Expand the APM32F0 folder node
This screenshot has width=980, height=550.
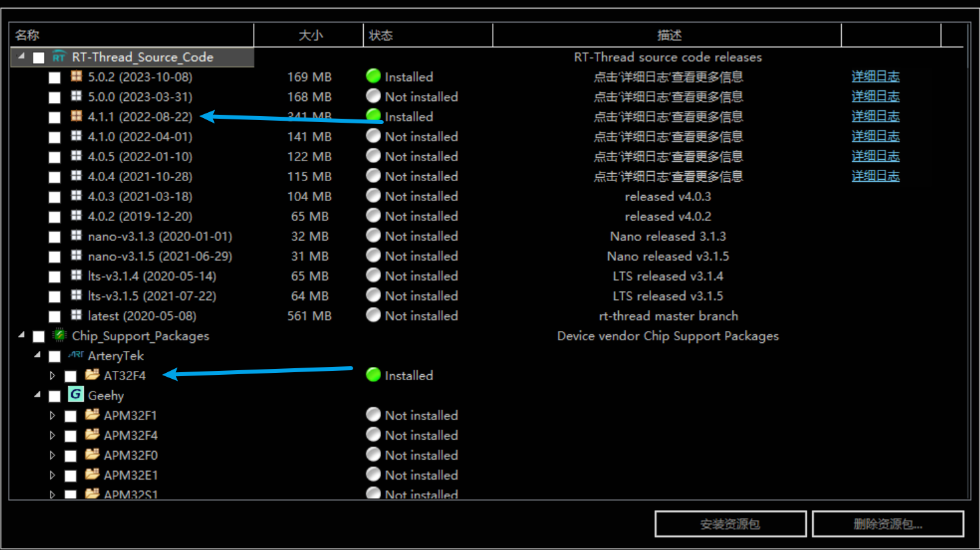click(x=52, y=455)
